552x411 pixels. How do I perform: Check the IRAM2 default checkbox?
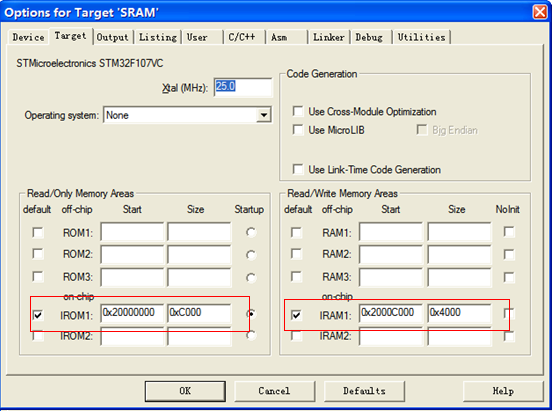[296, 336]
